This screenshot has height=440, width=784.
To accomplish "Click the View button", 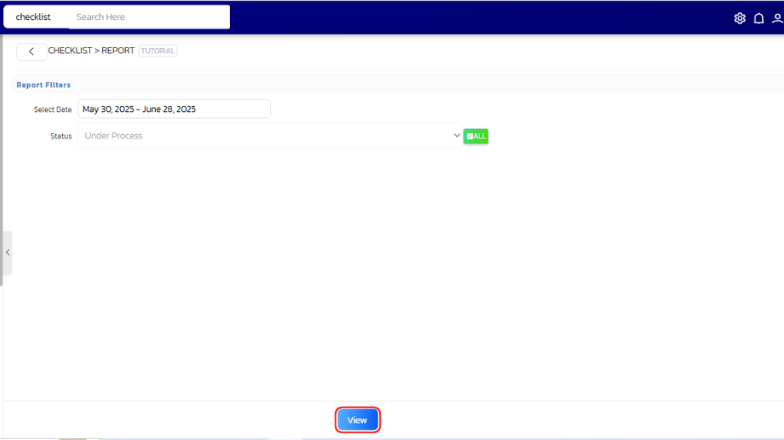I will [358, 420].
